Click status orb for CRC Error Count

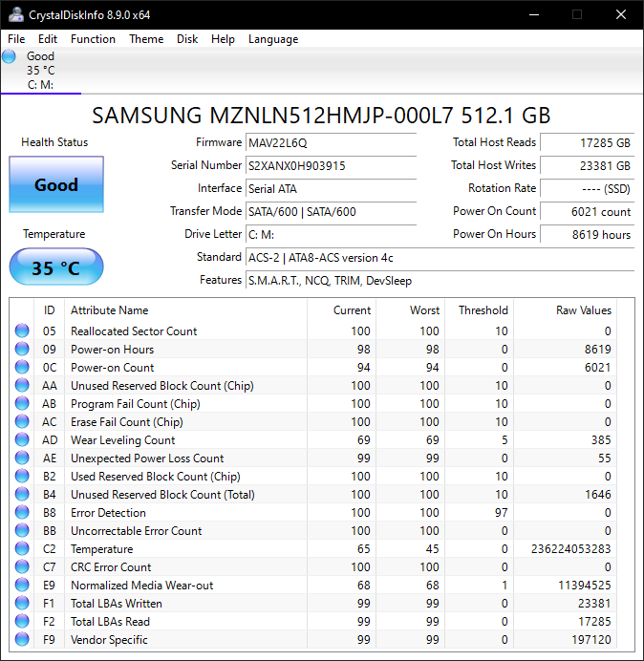coord(22,566)
